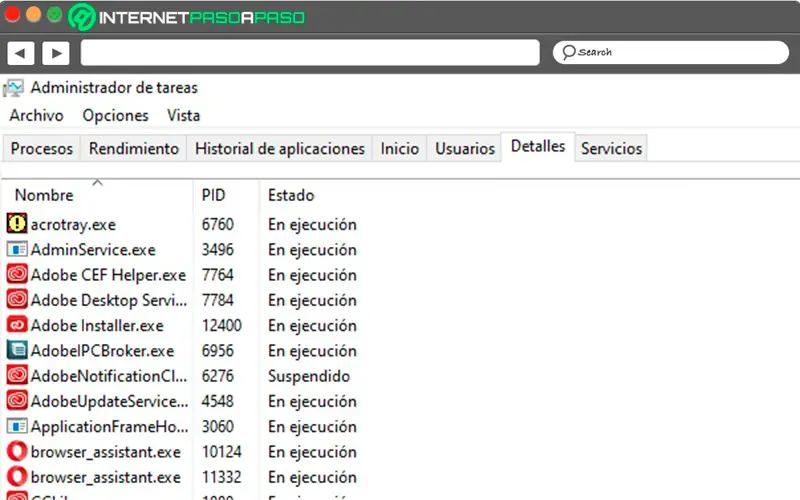Image resolution: width=800 pixels, height=500 pixels.
Task: Click the magnifier icon in Search box
Action: click(568, 52)
